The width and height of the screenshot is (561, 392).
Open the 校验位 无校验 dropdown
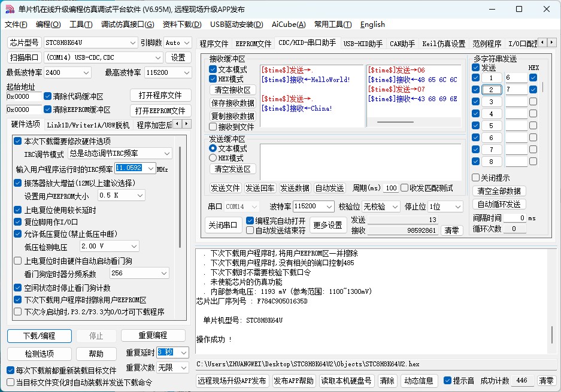tap(395, 206)
